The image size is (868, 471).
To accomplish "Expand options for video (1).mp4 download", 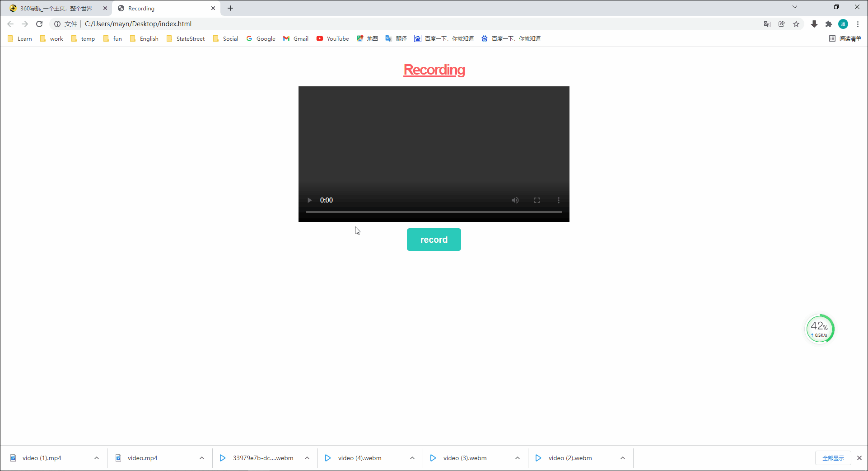I will click(x=97, y=458).
